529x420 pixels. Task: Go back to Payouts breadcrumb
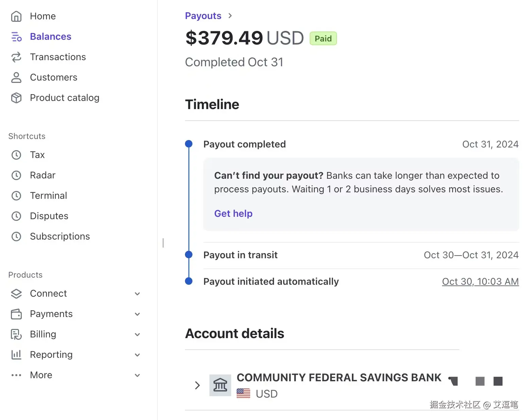point(203,16)
